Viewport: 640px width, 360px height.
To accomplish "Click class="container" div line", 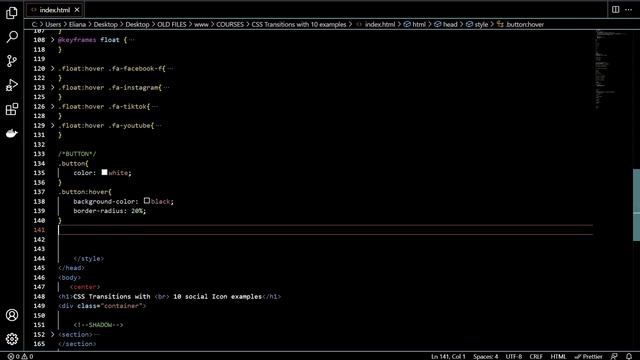I will [102, 306].
